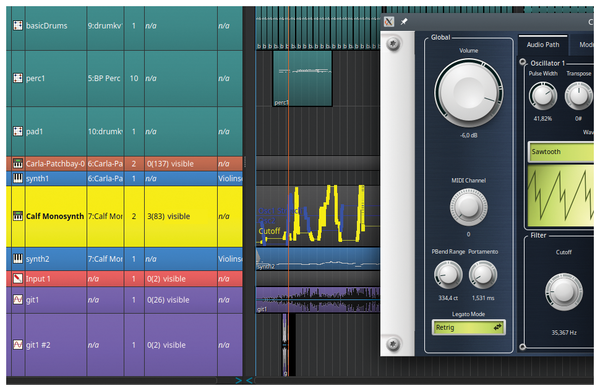
Task: Select the perc1 track name
Action: pyautogui.click(x=36, y=78)
